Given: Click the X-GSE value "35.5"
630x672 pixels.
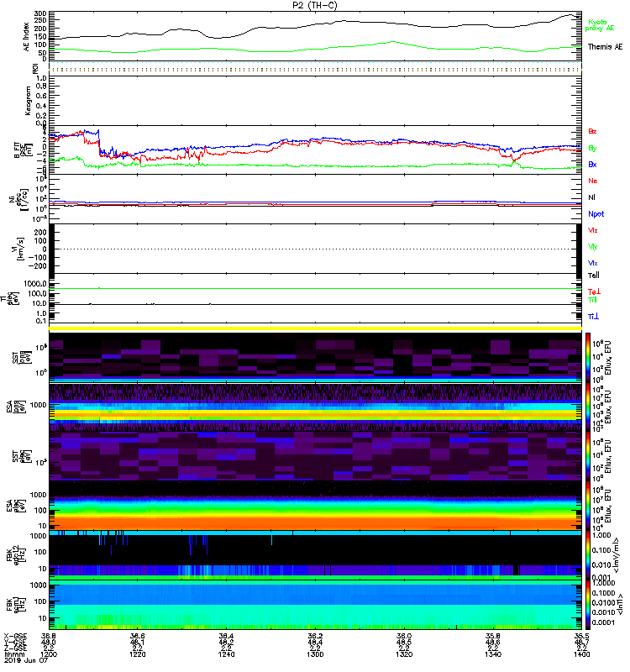Looking at the screenshot, I should point(581,636).
